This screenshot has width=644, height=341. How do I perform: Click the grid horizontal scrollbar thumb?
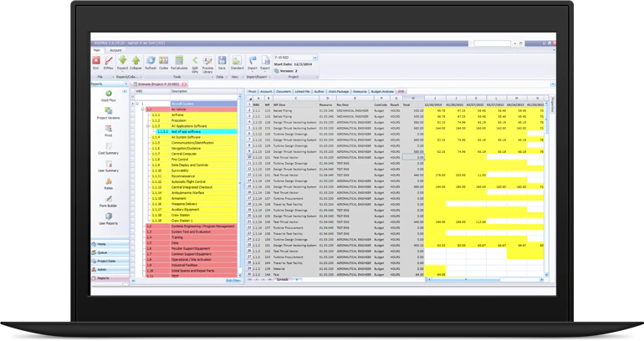(465, 279)
